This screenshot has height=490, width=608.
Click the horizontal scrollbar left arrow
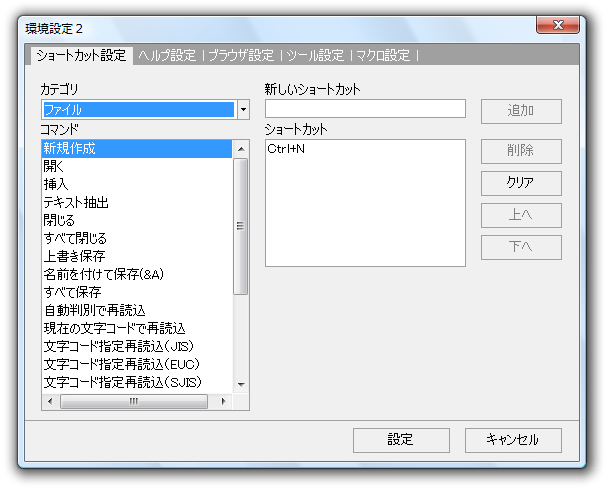[x=50, y=402]
